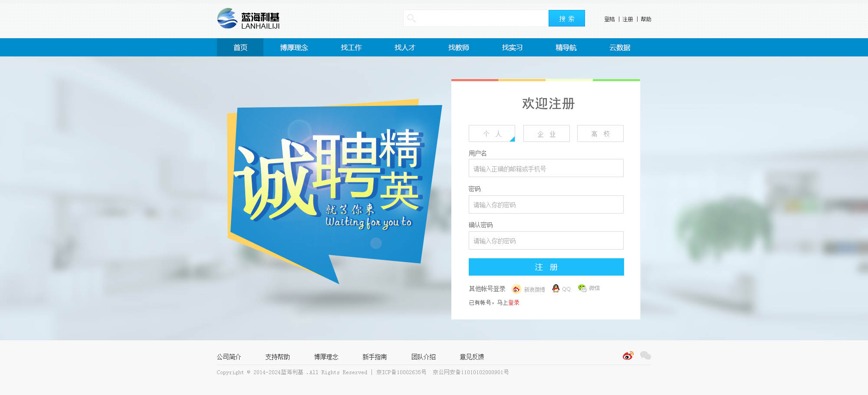Viewport: 868px width, 395px height.
Task: Click the magnifier icon in search box
Action: (x=411, y=18)
